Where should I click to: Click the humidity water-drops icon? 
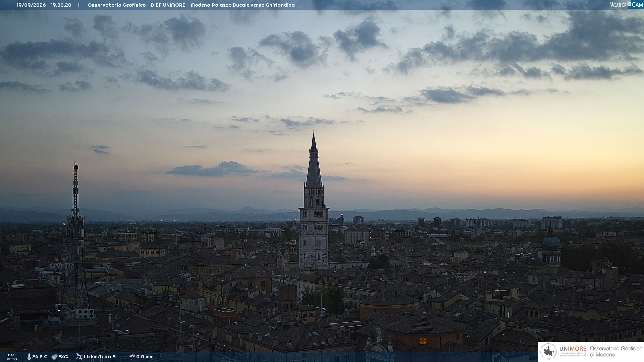[54, 357]
